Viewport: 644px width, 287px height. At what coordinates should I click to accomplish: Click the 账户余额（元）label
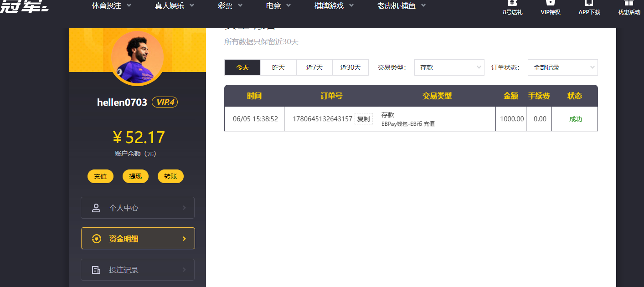136,154
